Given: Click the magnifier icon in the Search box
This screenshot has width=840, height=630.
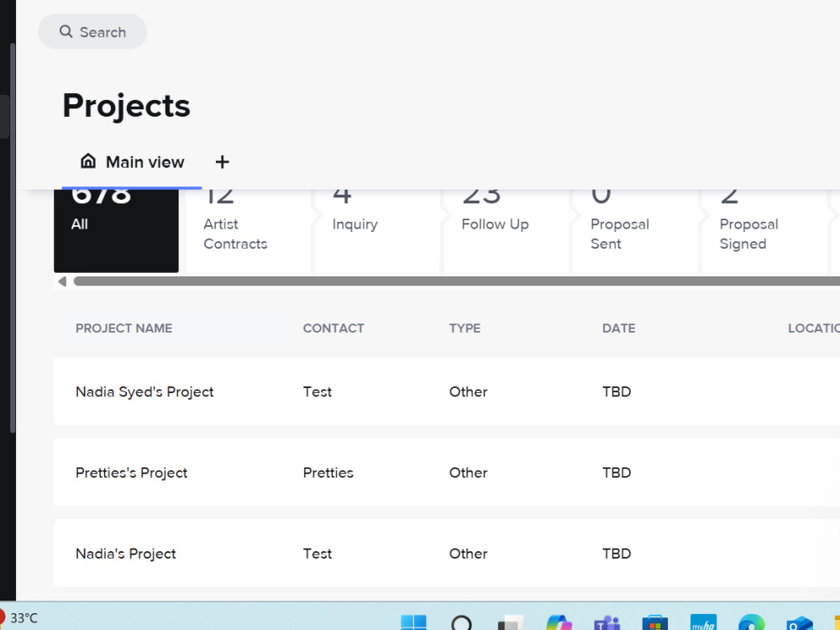Looking at the screenshot, I should [66, 32].
